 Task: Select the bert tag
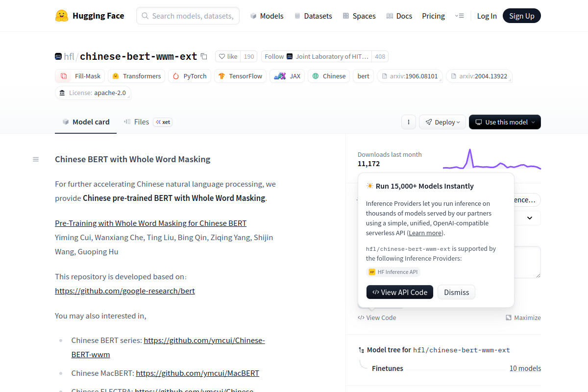[x=364, y=76]
